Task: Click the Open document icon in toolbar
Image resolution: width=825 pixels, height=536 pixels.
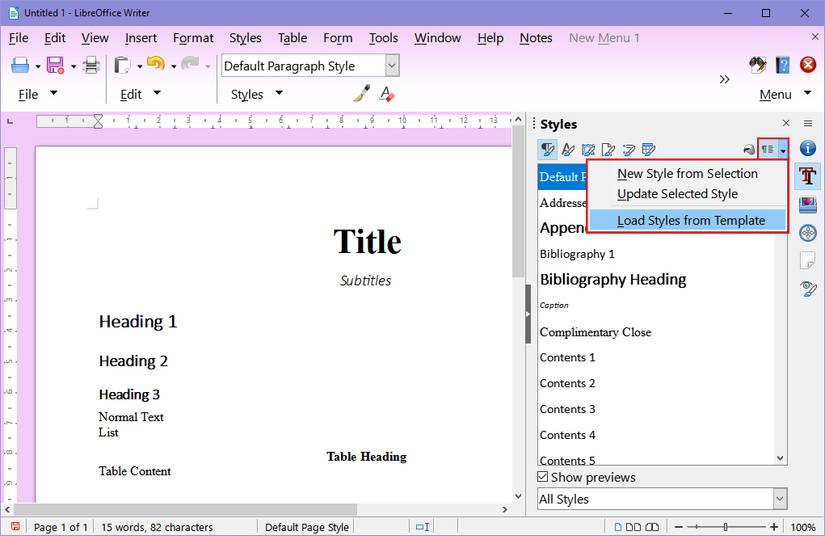Action: coord(20,65)
